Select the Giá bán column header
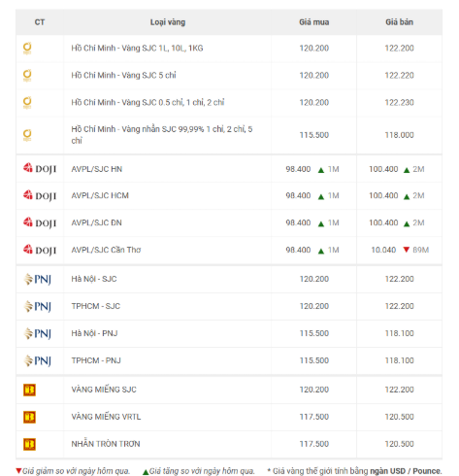Image resolution: width=459 pixels, height=476 pixels. tap(399, 22)
